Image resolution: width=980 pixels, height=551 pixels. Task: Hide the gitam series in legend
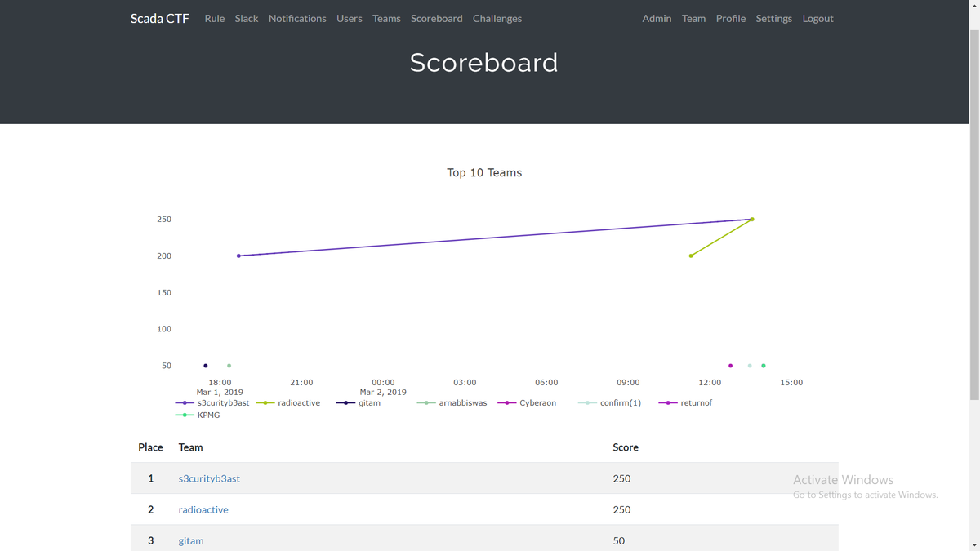(x=359, y=403)
